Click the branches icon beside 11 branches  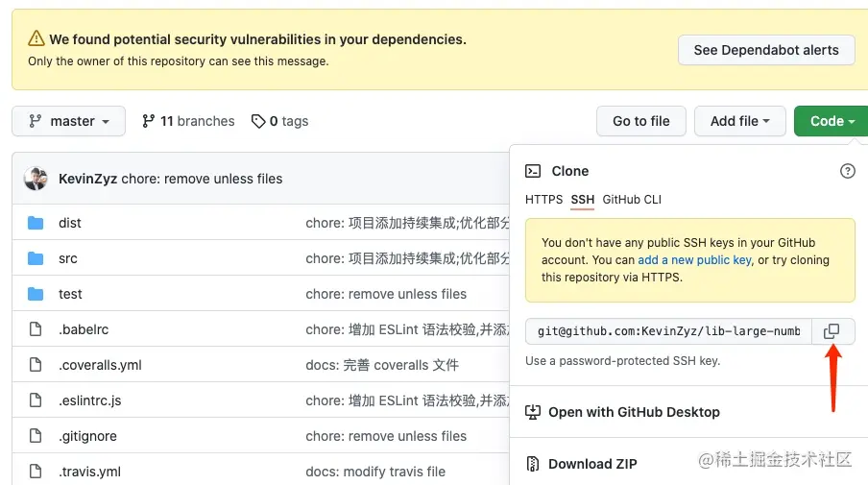[148, 121]
